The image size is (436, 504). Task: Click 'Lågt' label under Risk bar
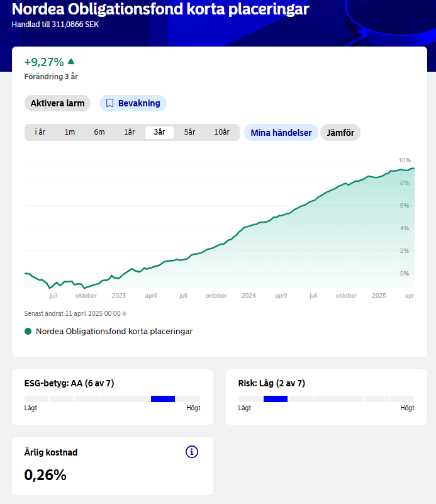point(245,408)
